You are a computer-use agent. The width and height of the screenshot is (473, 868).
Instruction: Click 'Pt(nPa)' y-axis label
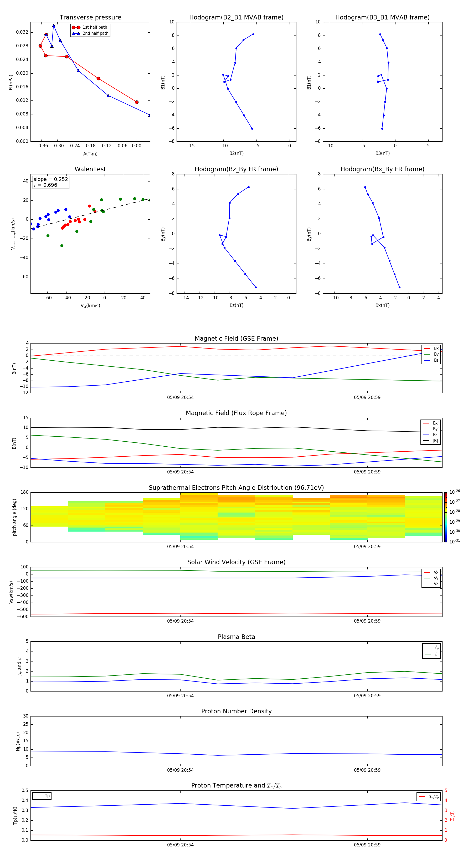point(11,82)
